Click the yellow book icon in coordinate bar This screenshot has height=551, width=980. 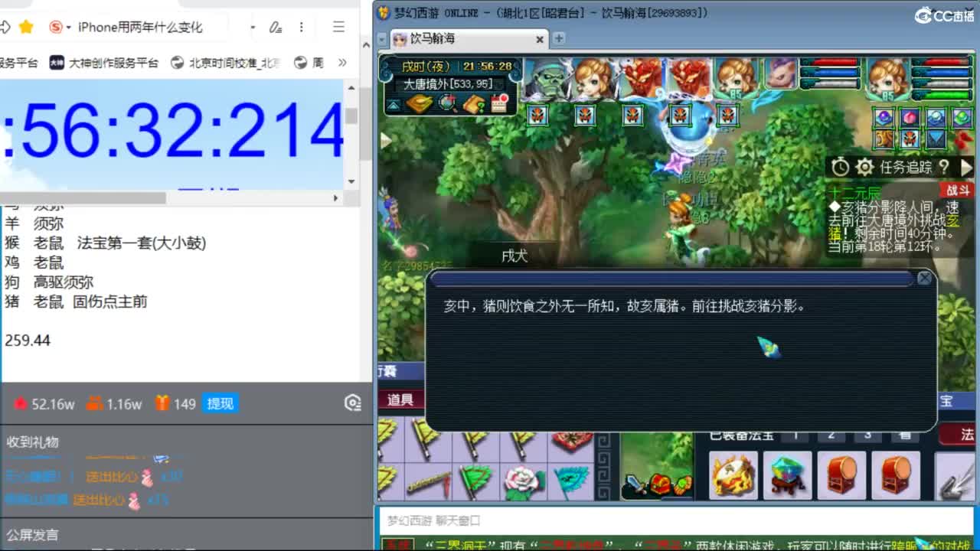(474, 103)
